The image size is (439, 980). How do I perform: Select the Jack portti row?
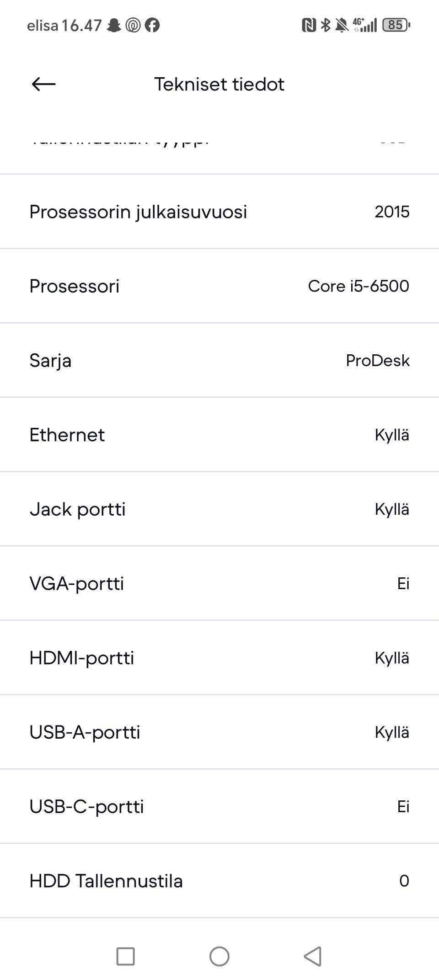coord(219,509)
